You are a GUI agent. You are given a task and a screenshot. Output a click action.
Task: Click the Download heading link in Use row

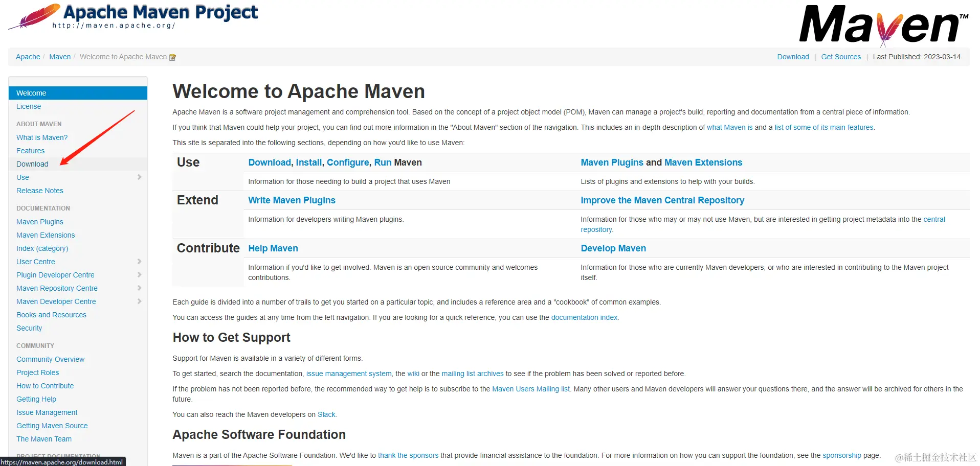pos(270,162)
